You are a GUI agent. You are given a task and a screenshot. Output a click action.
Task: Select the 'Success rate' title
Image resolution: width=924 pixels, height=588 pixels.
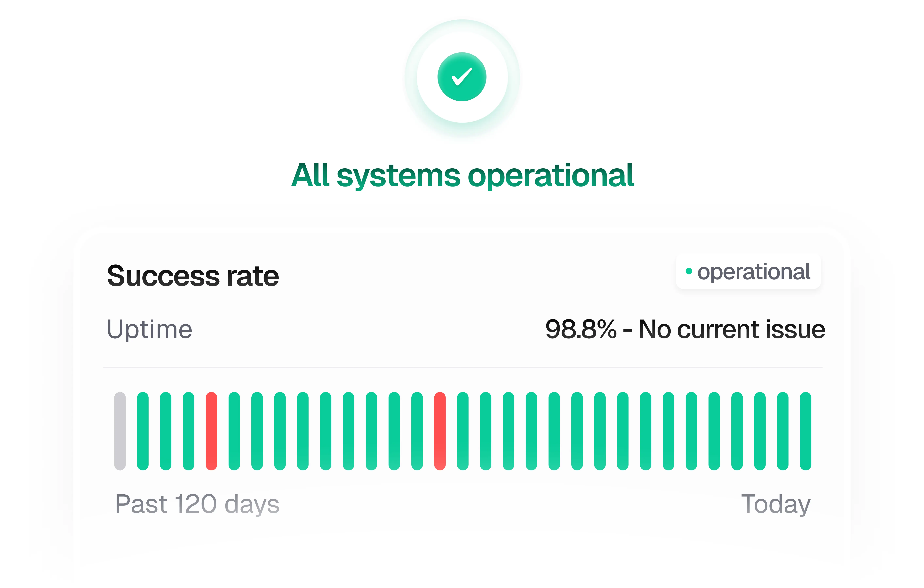[x=193, y=276]
